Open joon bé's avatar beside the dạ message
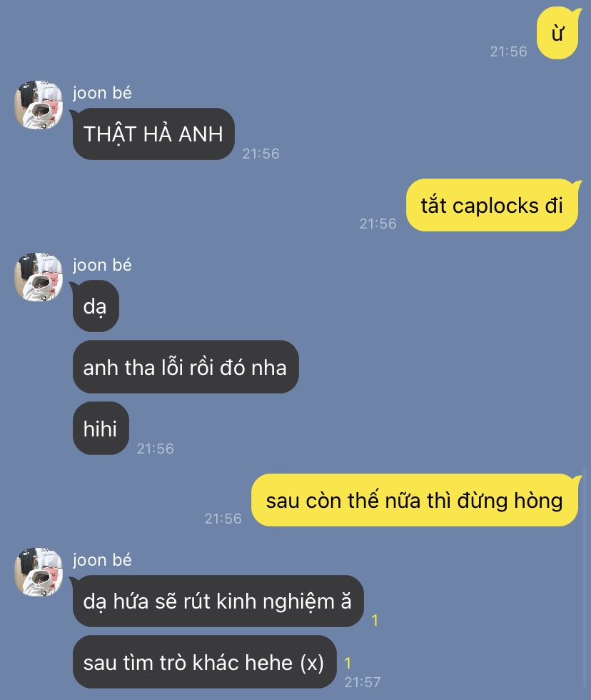Viewport: 591px width, 700px height. coord(39,277)
